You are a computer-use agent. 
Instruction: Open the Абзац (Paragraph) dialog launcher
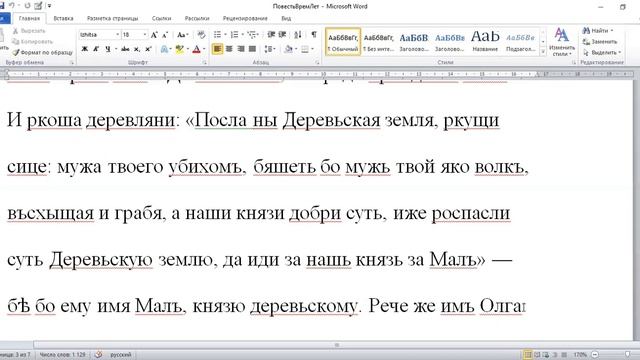tap(317, 63)
